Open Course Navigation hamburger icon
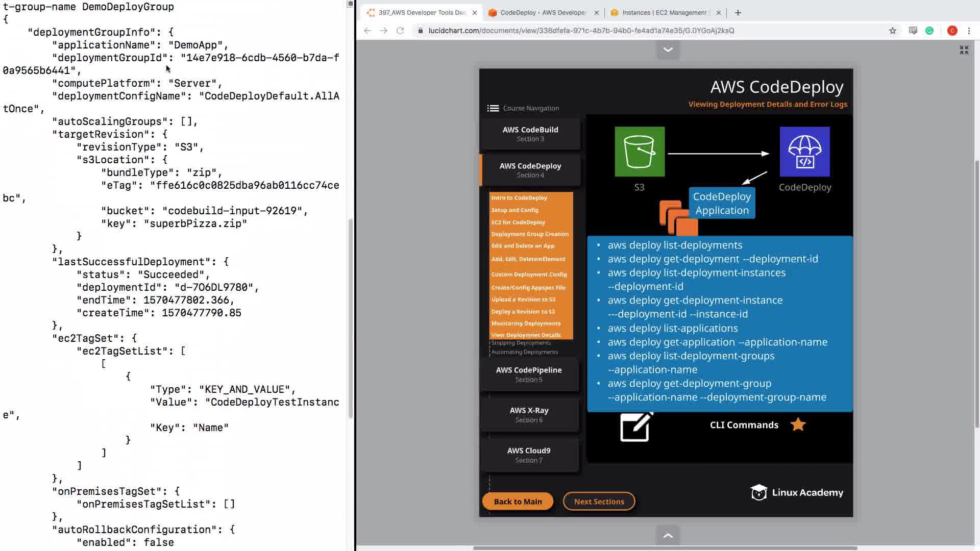The width and height of the screenshot is (980, 551). coord(493,108)
